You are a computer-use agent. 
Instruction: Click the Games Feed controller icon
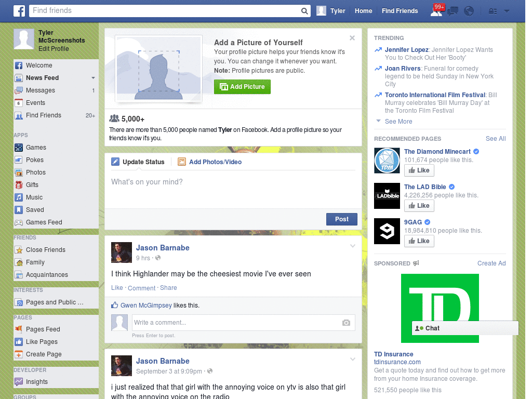tap(19, 222)
